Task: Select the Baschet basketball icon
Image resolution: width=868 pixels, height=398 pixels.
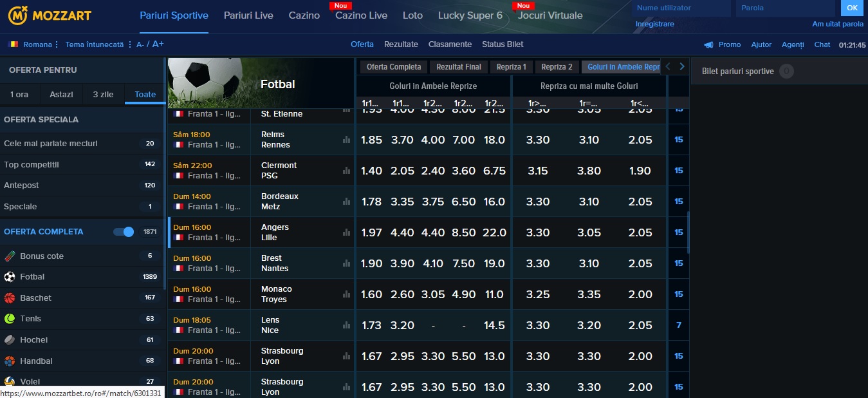Action: (10, 298)
